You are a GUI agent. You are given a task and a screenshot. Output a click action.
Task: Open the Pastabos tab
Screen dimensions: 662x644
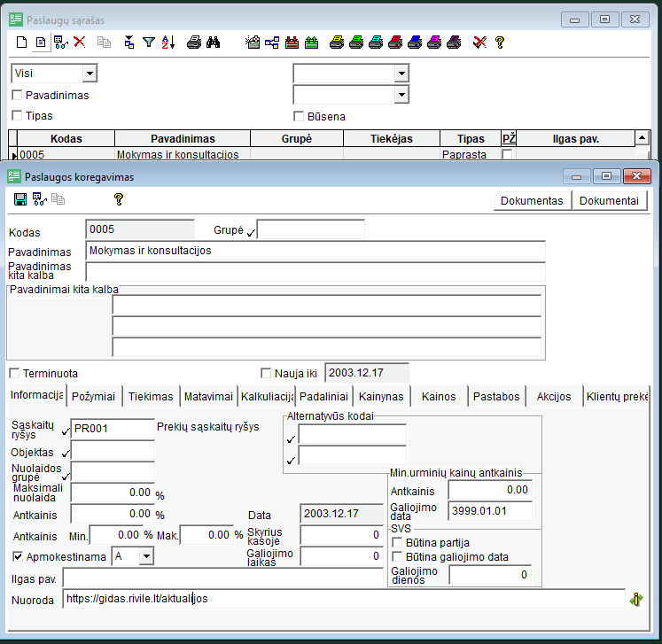(496, 396)
